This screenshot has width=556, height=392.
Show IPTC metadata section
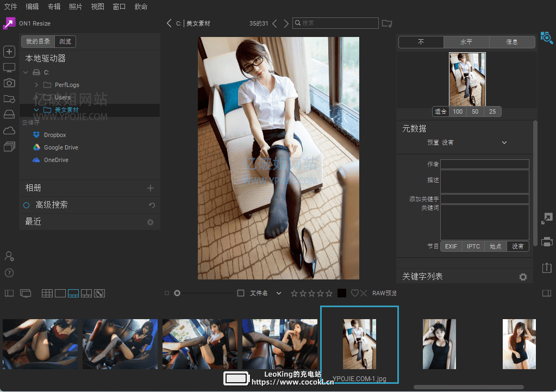tap(473, 246)
